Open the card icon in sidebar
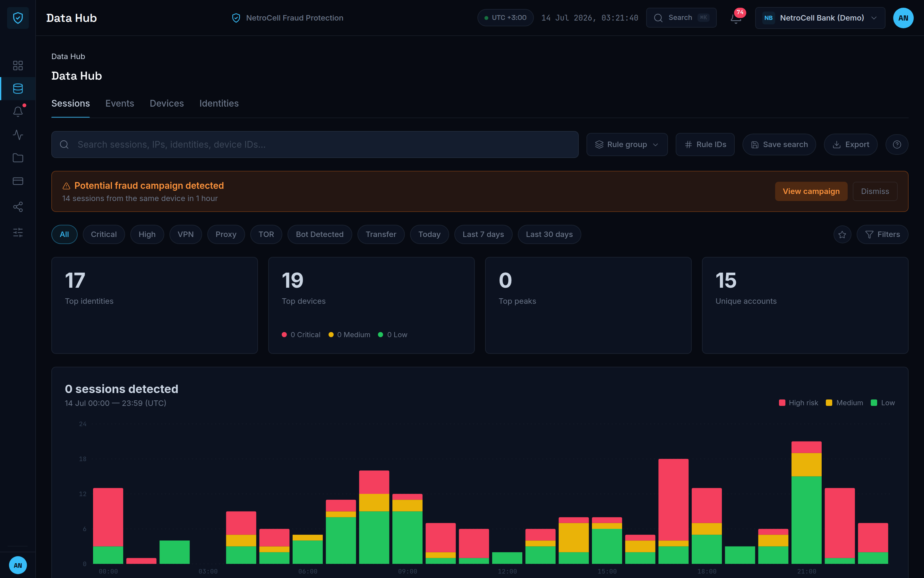 click(18, 181)
